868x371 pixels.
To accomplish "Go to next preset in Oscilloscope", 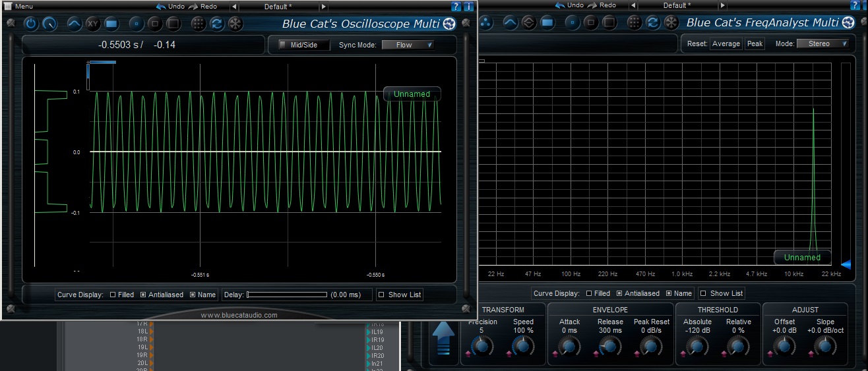I will [323, 7].
